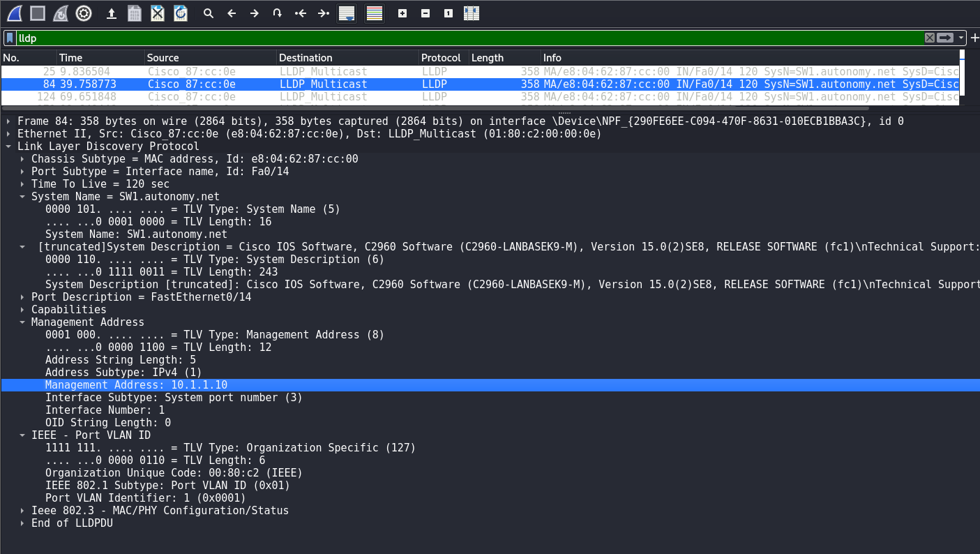Open the display filter bookmark menu
Viewport: 980px width, 554px height.
point(10,38)
